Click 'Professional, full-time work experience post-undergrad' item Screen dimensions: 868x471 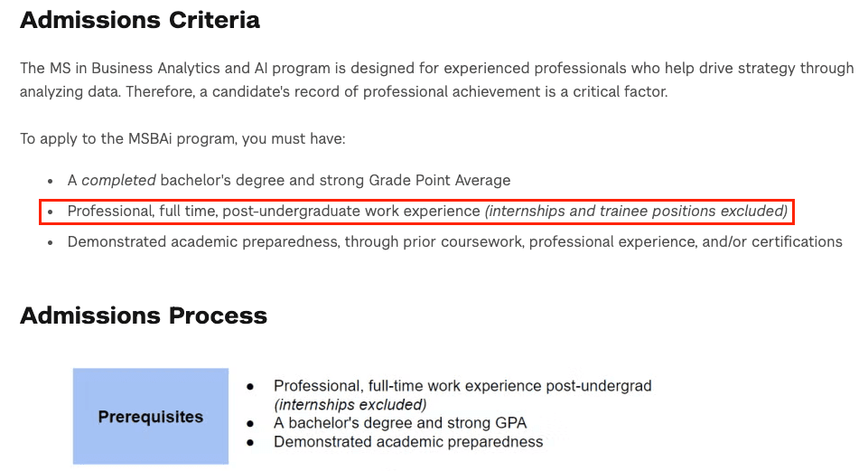[462, 386]
